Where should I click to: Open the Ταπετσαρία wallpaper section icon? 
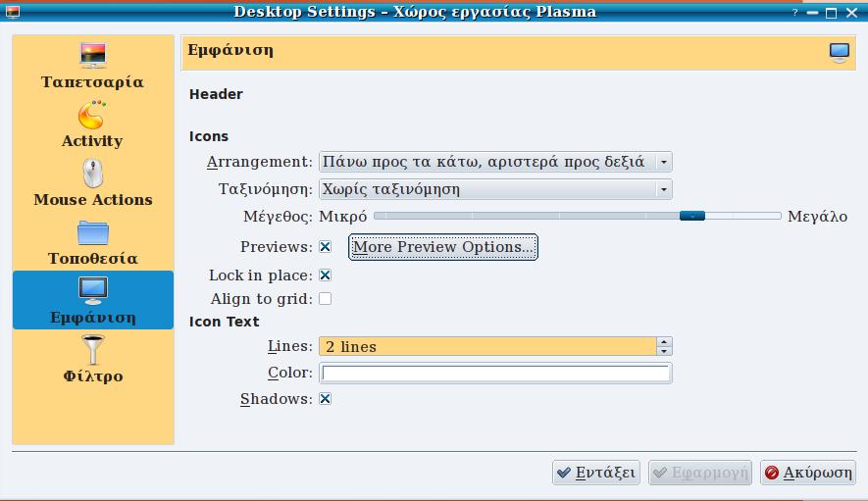(x=93, y=56)
